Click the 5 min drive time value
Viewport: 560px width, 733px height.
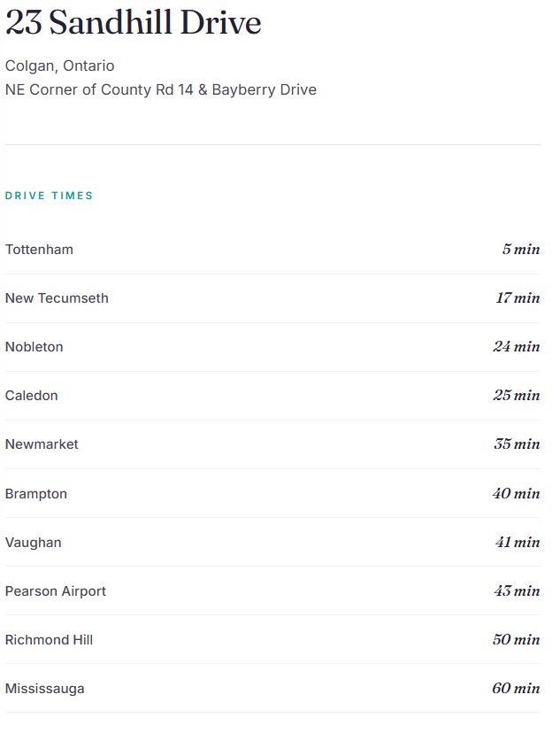click(521, 249)
